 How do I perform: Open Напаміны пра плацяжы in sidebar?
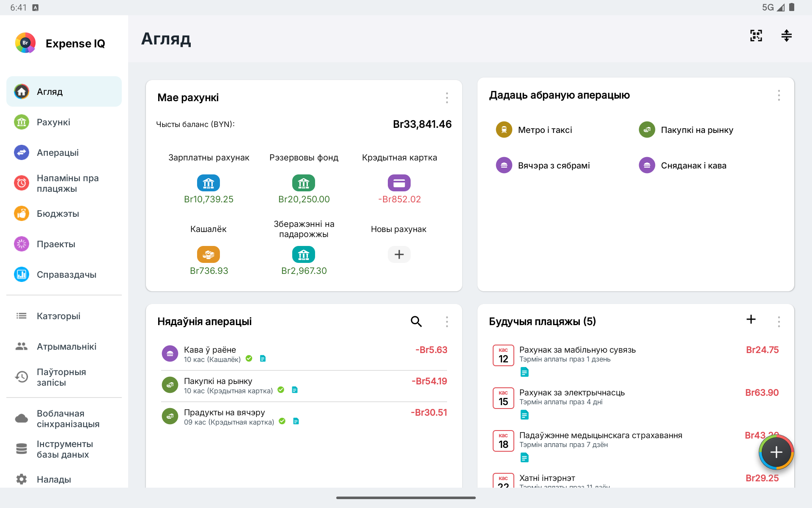coord(64,183)
